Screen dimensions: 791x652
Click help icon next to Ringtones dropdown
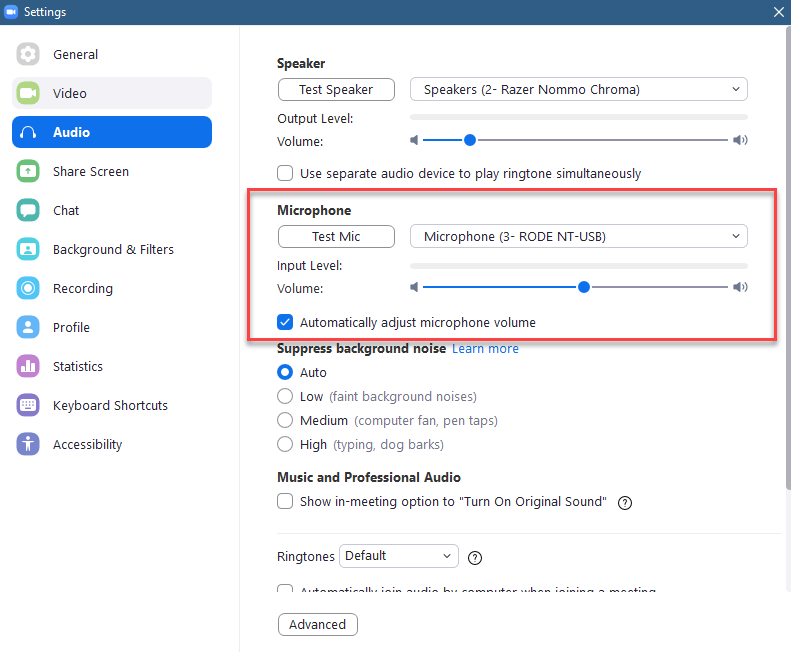(x=475, y=558)
